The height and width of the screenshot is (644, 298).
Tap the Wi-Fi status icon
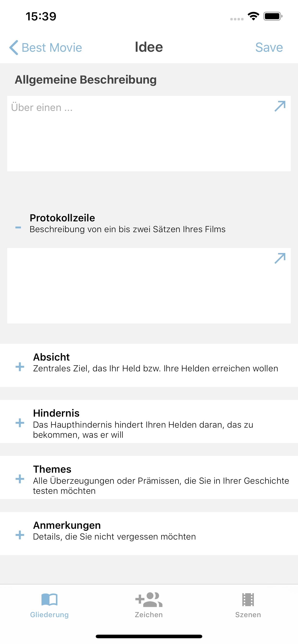click(253, 16)
